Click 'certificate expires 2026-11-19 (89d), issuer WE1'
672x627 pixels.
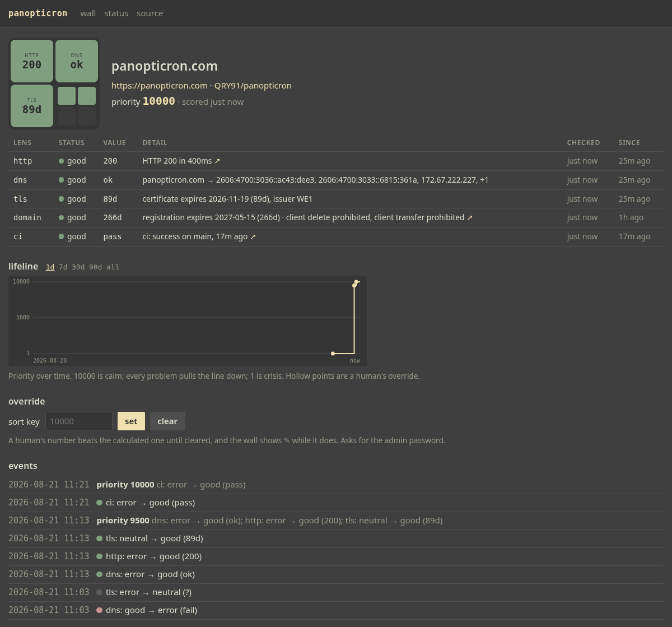click(227, 199)
